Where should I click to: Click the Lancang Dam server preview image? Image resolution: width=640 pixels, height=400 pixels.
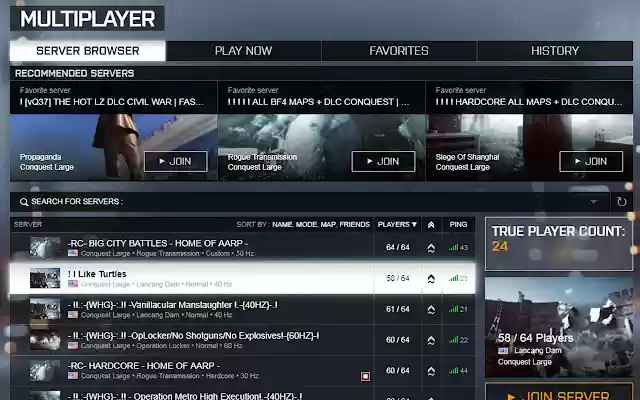tap(559, 327)
